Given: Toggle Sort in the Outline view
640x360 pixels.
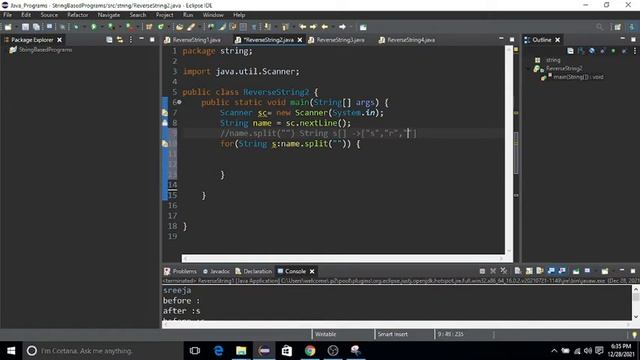Looking at the screenshot, I should pos(581,51).
